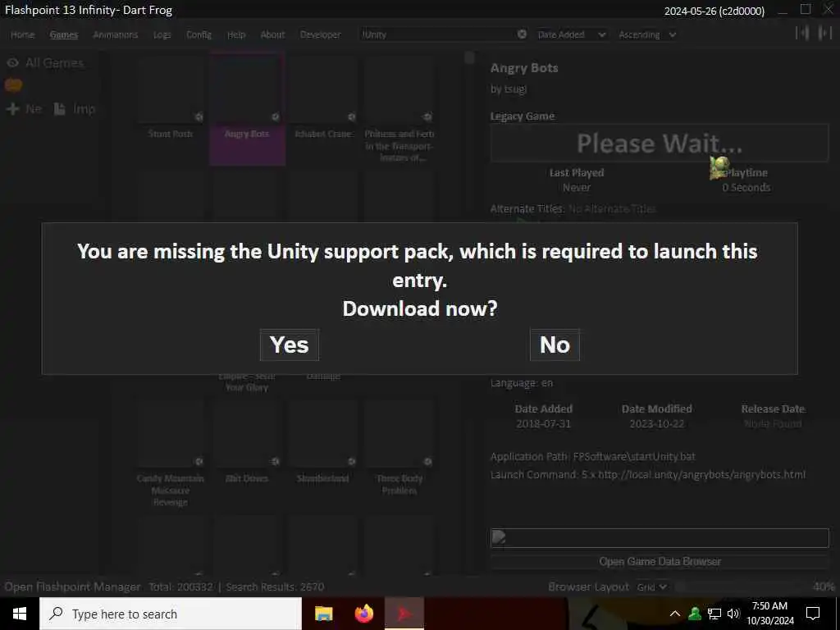This screenshot has width=840, height=630.
Task: Open the About tab
Action: pyautogui.click(x=272, y=34)
